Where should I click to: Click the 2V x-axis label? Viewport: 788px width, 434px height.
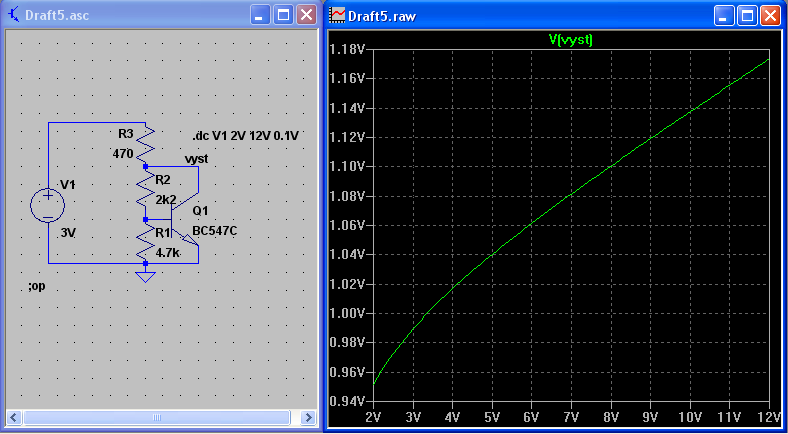pos(373,417)
